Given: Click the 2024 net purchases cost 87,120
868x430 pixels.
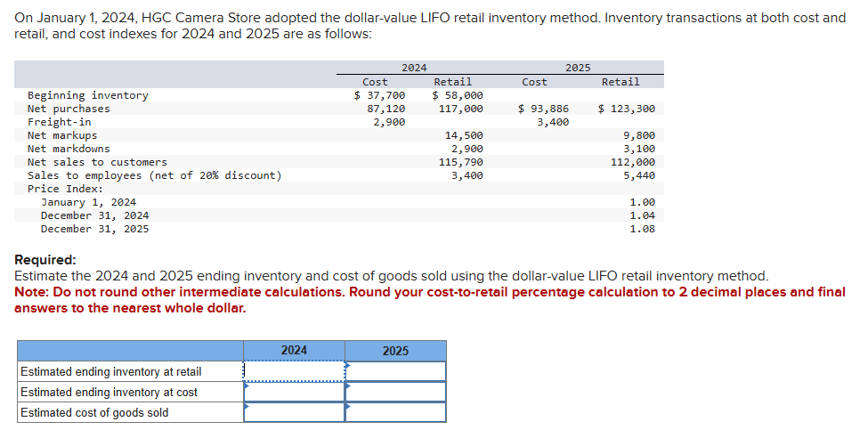Looking at the screenshot, I should (385, 109).
